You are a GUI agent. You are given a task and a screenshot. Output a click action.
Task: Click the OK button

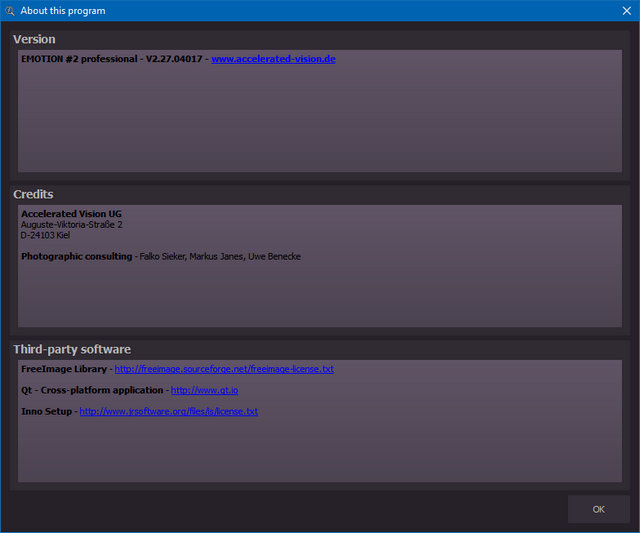(598, 509)
